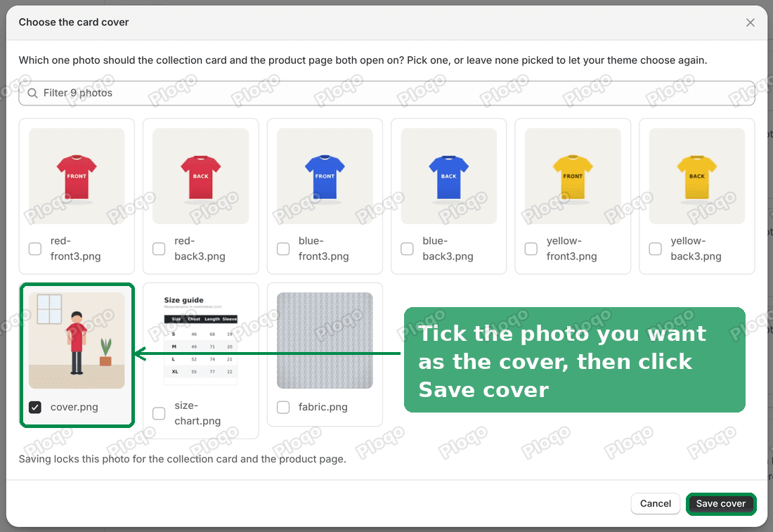This screenshot has width=773, height=532.
Task: Click the blue-front3.png file name
Action: (x=323, y=249)
